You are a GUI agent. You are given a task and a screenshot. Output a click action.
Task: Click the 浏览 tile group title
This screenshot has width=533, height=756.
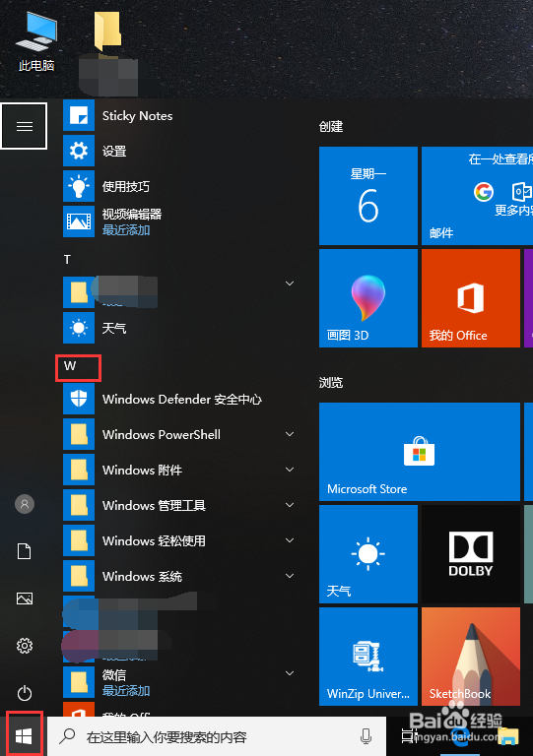click(x=331, y=383)
